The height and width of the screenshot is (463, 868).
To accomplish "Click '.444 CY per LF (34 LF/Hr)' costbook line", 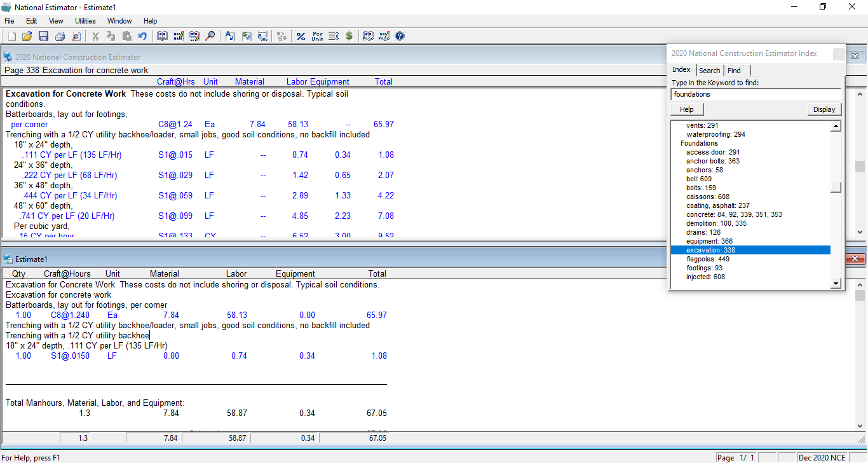I will tap(69, 195).
